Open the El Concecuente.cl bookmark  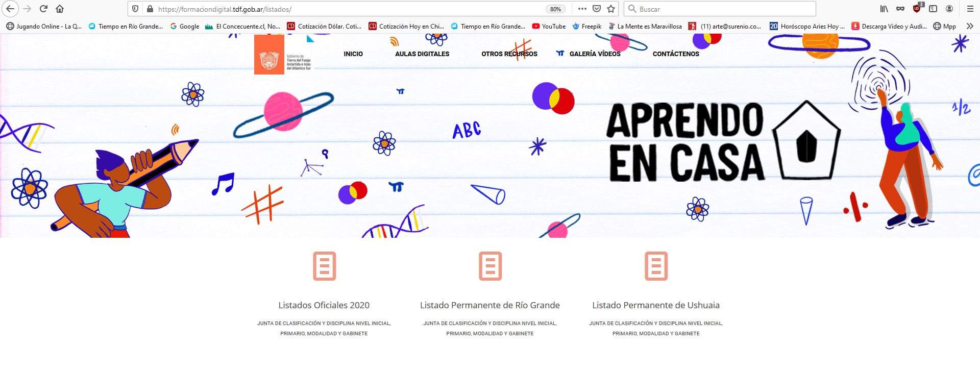tap(242, 26)
